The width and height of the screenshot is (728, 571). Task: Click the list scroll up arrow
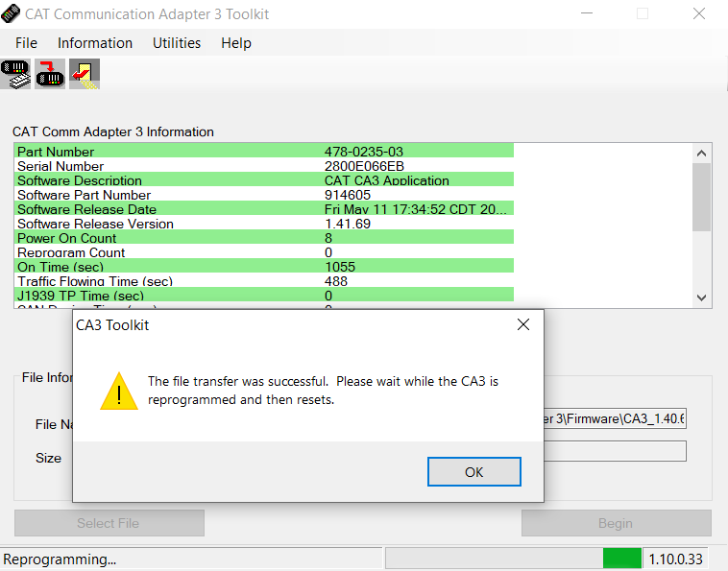pos(701,154)
